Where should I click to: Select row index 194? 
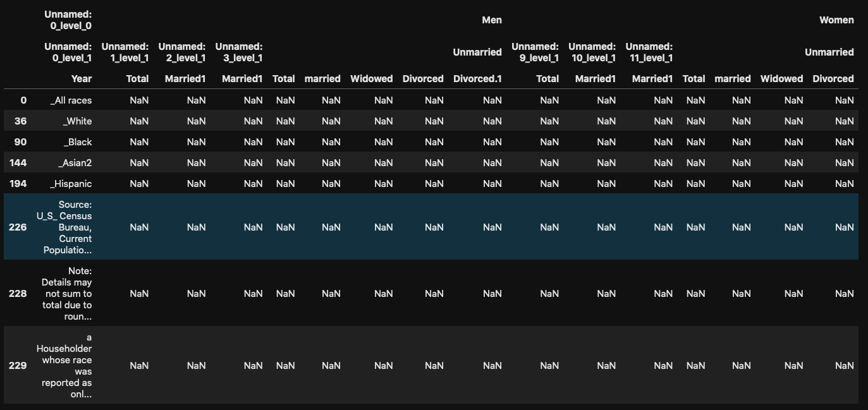18,183
